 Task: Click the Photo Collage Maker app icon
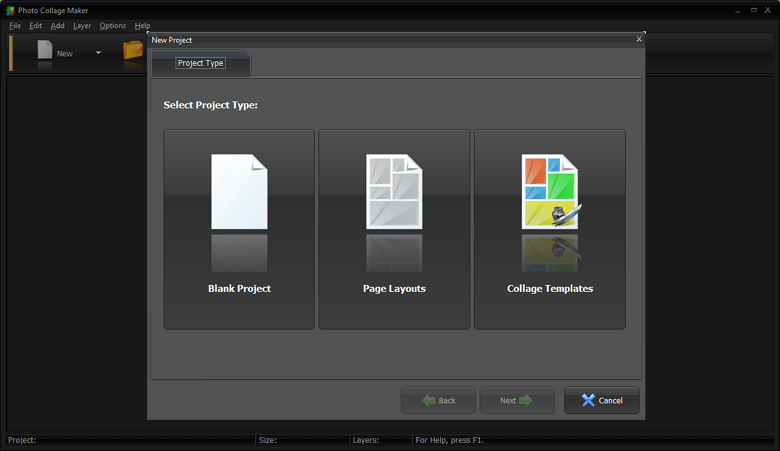10,10
